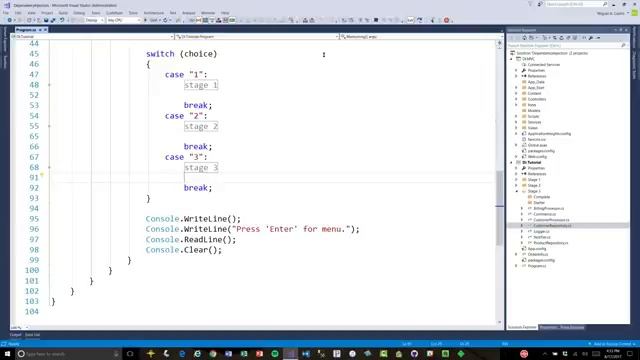Select Notifier.cs in Solution Explorer
This screenshot has height=360, width=640.
(x=542, y=237)
